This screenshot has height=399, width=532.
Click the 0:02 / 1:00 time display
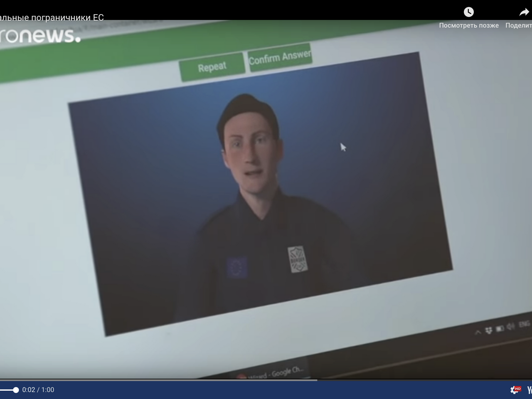pos(38,390)
